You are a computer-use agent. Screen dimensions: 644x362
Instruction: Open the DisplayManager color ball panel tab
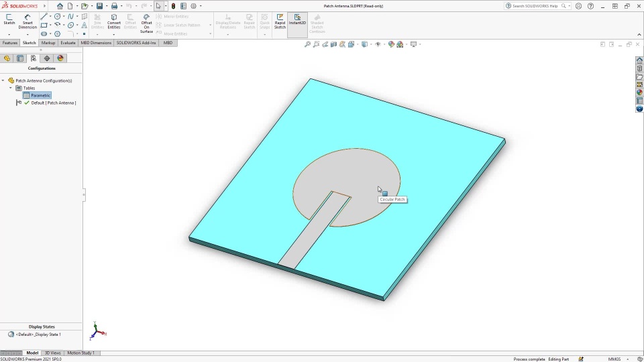[x=60, y=58]
